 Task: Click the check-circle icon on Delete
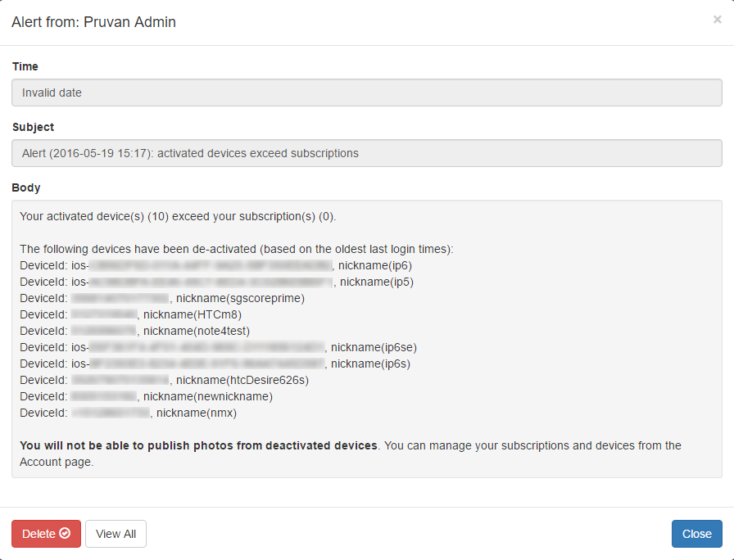pyautogui.click(x=65, y=534)
